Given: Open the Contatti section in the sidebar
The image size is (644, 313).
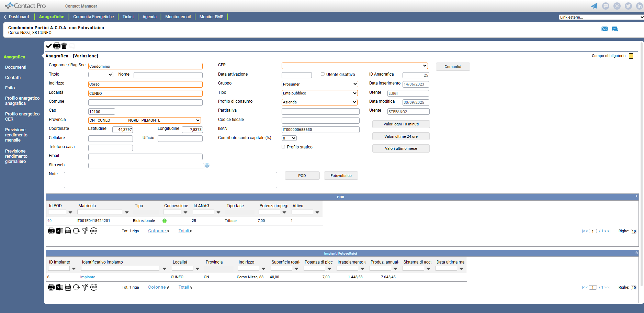Looking at the screenshot, I should coord(13,77).
